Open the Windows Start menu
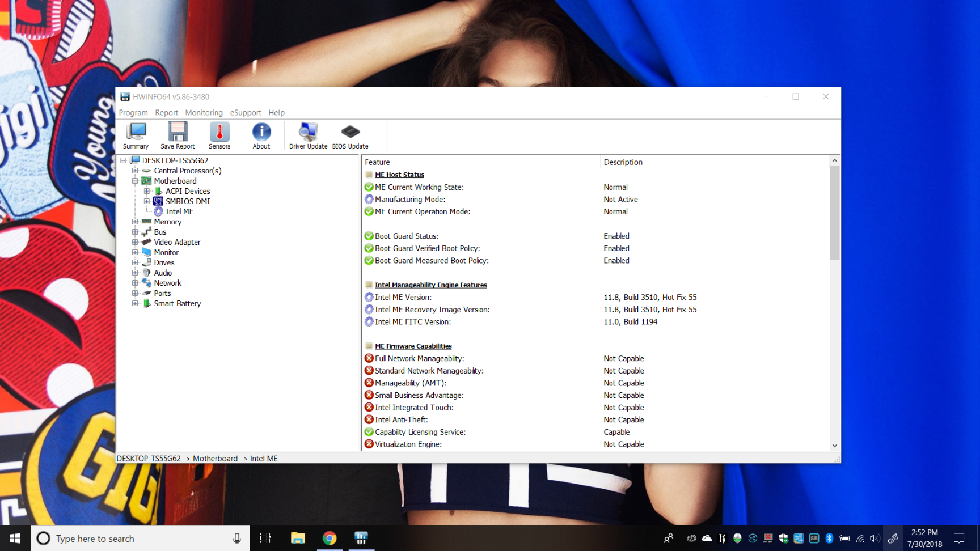Image resolution: width=980 pixels, height=551 pixels. 15,538
